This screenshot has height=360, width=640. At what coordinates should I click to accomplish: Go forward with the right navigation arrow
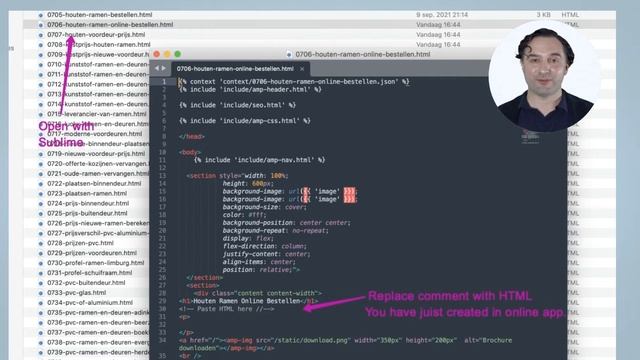pyautogui.click(x=164, y=69)
